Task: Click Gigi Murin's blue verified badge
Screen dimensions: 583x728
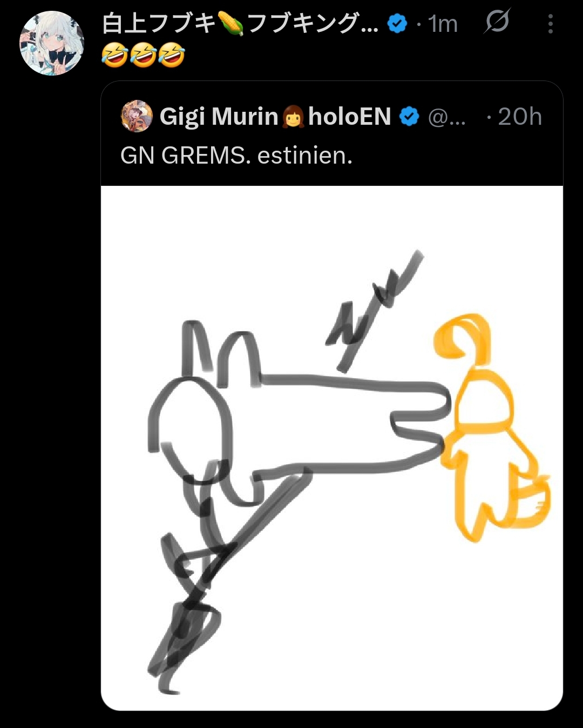Action: click(x=409, y=116)
